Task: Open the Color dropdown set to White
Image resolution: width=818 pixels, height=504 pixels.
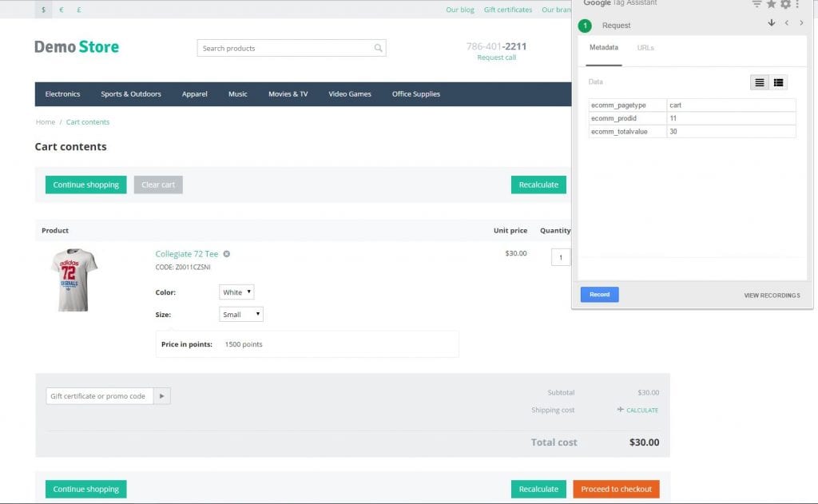Action: tap(236, 292)
